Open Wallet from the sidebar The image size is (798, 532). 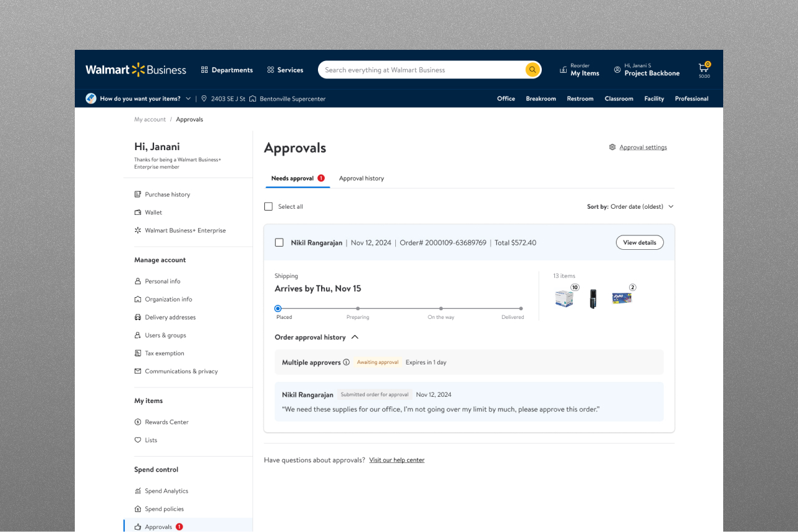(153, 212)
